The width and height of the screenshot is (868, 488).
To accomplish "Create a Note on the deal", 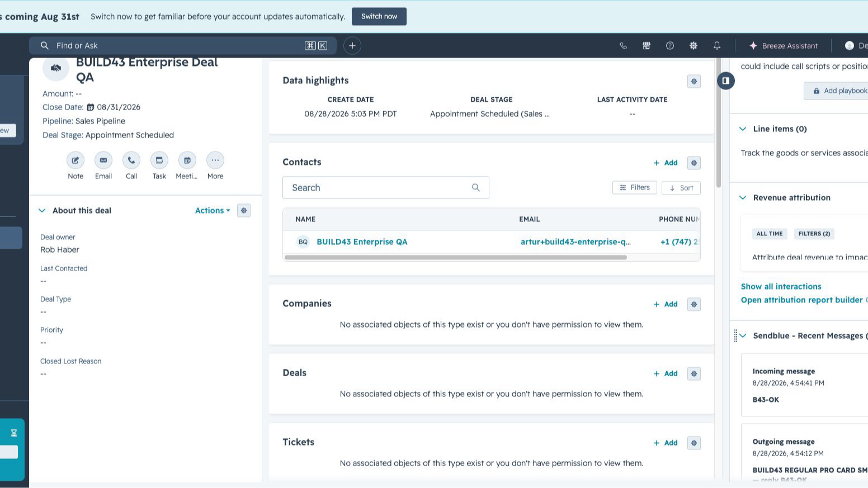I will pos(76,160).
